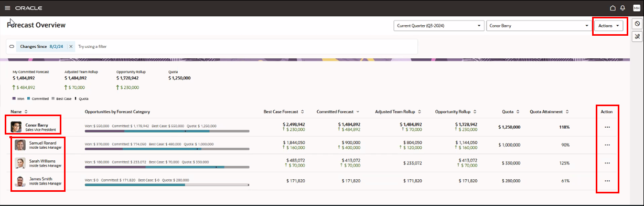Open Samuel Ranard name link
The height and width of the screenshot is (206, 644).
tap(43, 143)
